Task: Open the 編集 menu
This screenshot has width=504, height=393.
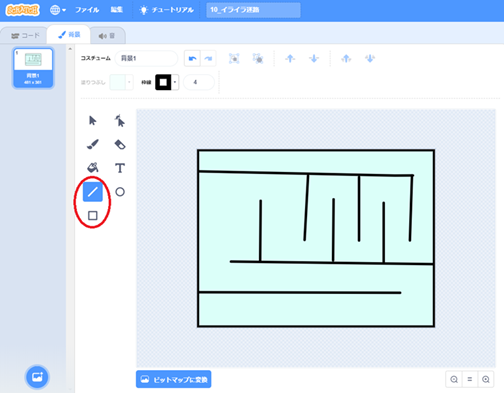Action: tap(117, 10)
